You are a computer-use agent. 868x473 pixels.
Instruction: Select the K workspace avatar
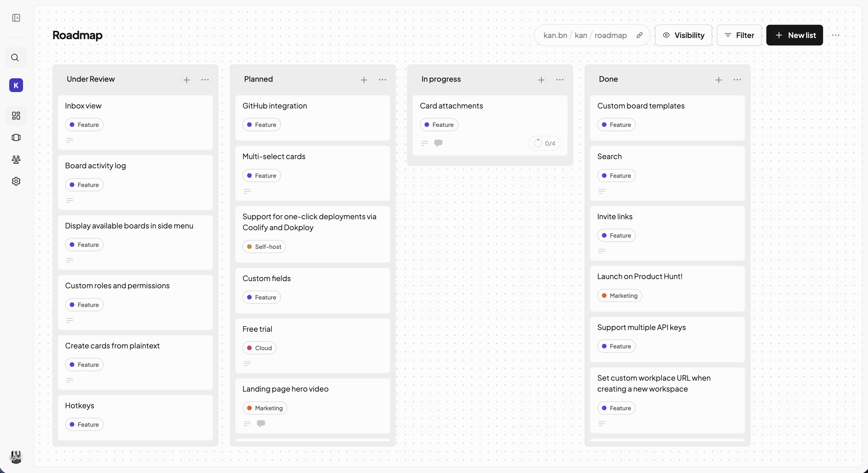16,85
